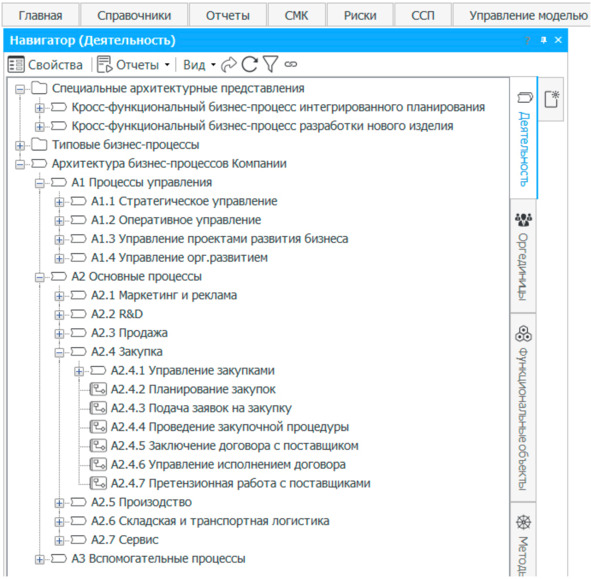Expand A1.1 Стратегическое управление
591x579 pixels.
[59, 202]
